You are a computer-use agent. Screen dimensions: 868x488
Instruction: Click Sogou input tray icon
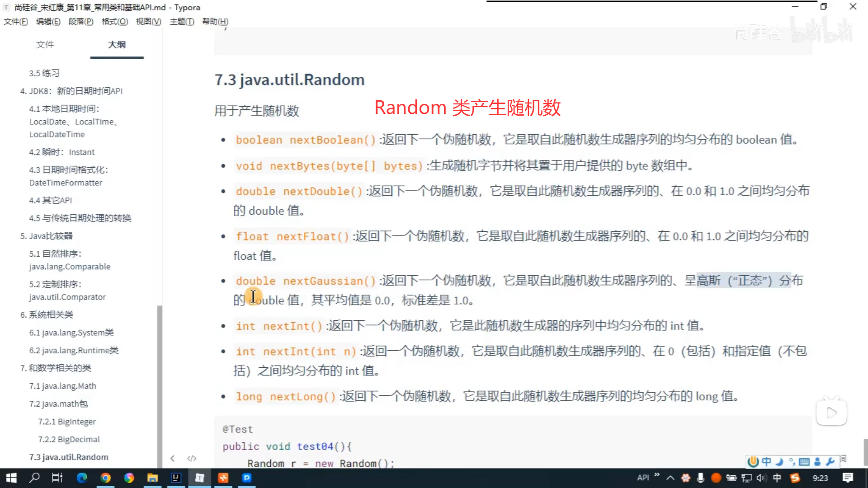795,478
